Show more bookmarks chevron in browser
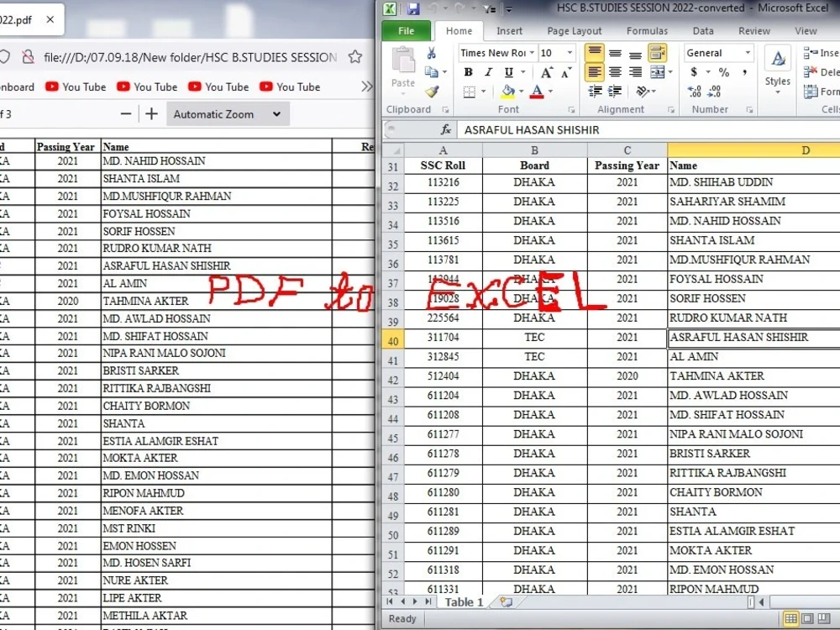This screenshot has height=630, width=840. tap(366, 87)
